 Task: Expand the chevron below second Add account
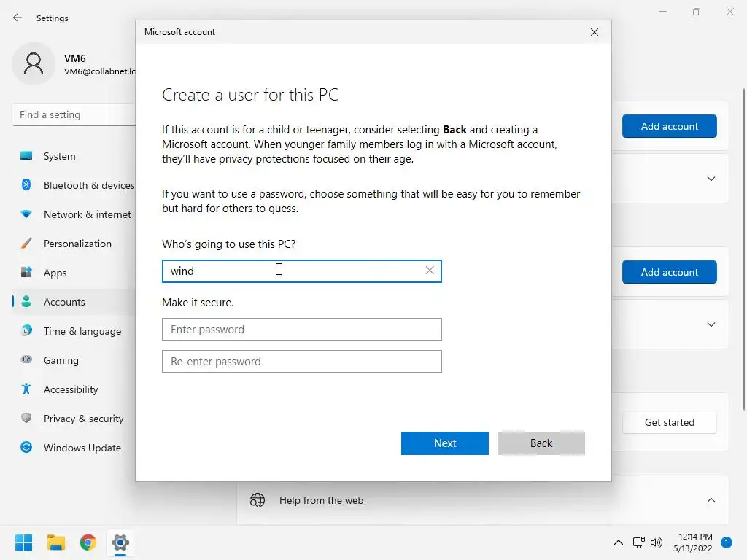(711, 324)
